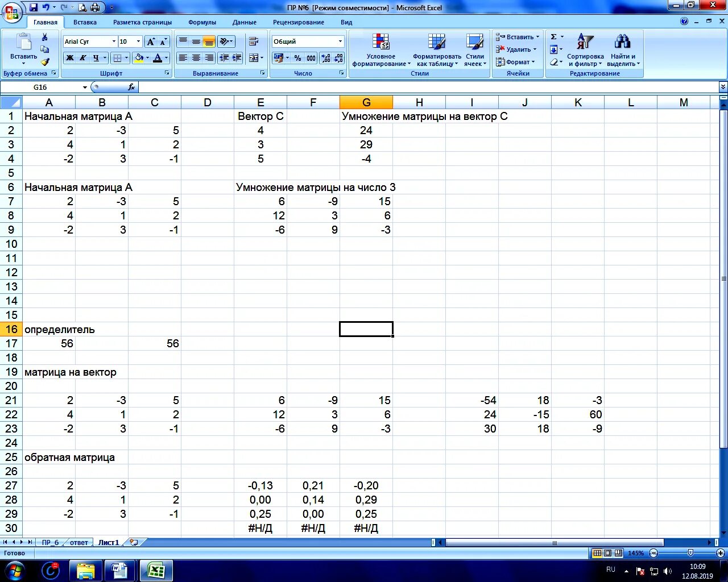The width and height of the screenshot is (728, 582).
Task: Click the merge and center icon
Action: point(254,58)
